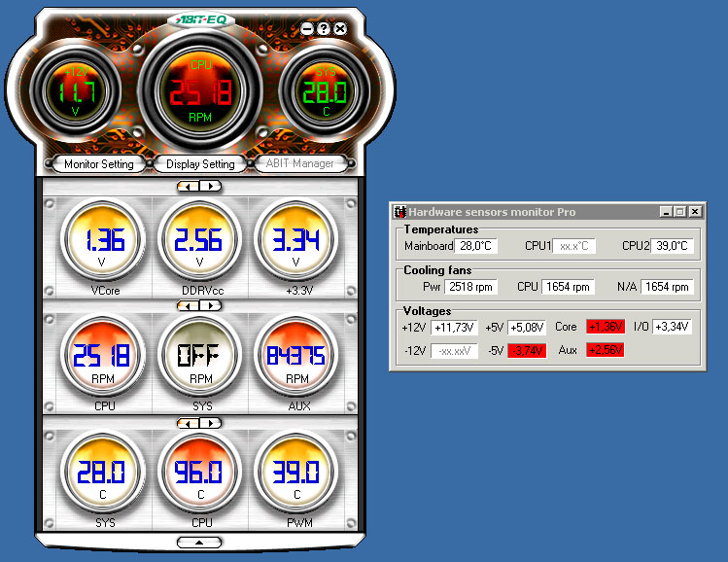Click CPU2 temperature 39,0°C field
Screen dimensions: 728x562
coord(672,246)
